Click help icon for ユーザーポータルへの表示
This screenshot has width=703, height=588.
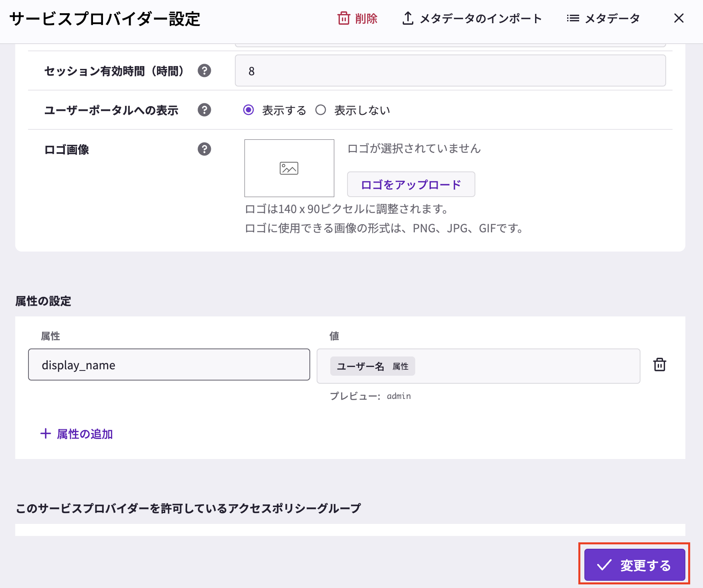pos(204,110)
